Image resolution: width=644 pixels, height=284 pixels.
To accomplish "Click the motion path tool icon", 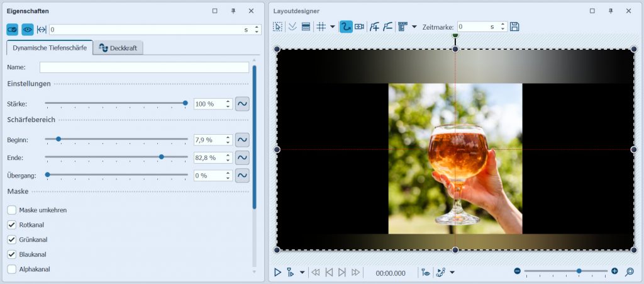I will (x=345, y=26).
